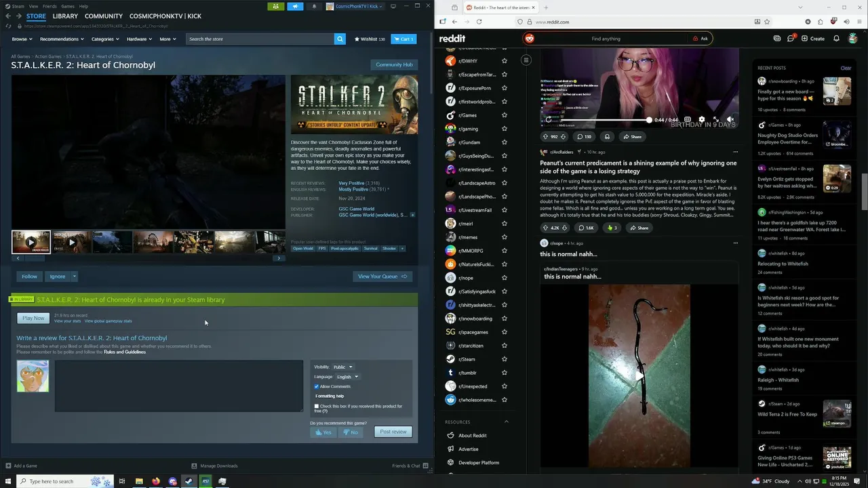This screenshot has height=488, width=868.
Task: Open Ignore options dropdown arrow
Action: pos(74,276)
